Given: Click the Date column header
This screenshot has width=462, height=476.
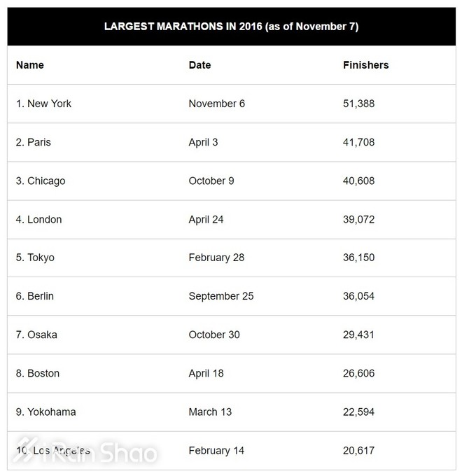Looking at the screenshot, I should [x=199, y=65].
